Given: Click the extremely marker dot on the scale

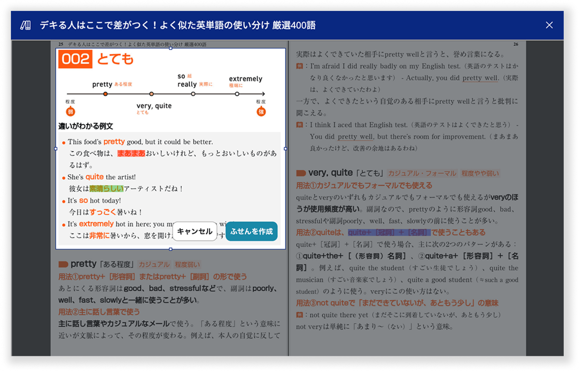Looking at the screenshot, I should (237, 94).
